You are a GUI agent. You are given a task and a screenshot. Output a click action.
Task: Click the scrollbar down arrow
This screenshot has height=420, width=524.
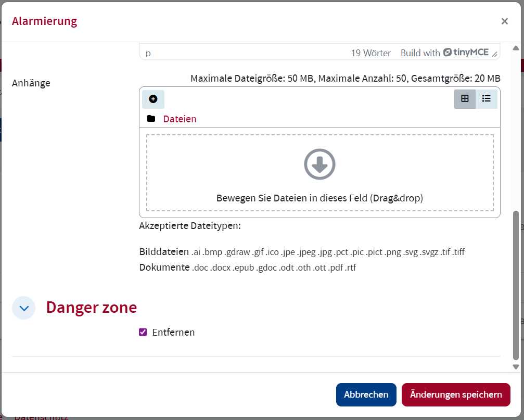click(x=516, y=366)
